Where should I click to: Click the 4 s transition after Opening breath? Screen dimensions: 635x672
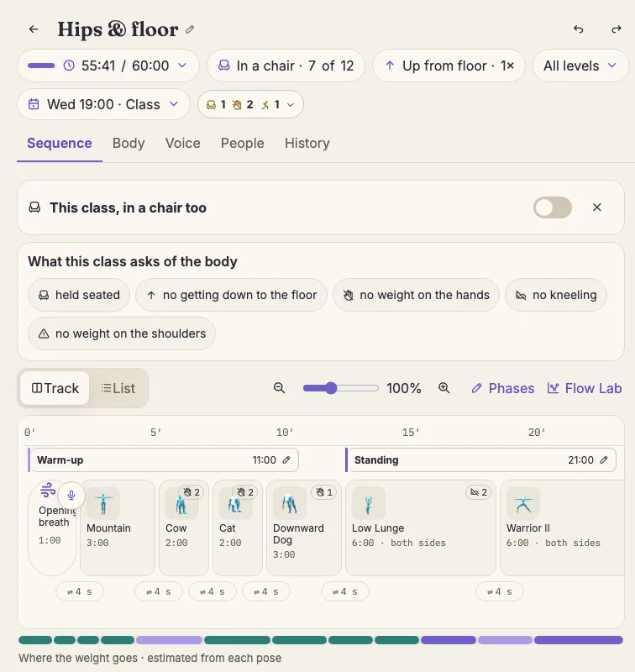coord(80,591)
